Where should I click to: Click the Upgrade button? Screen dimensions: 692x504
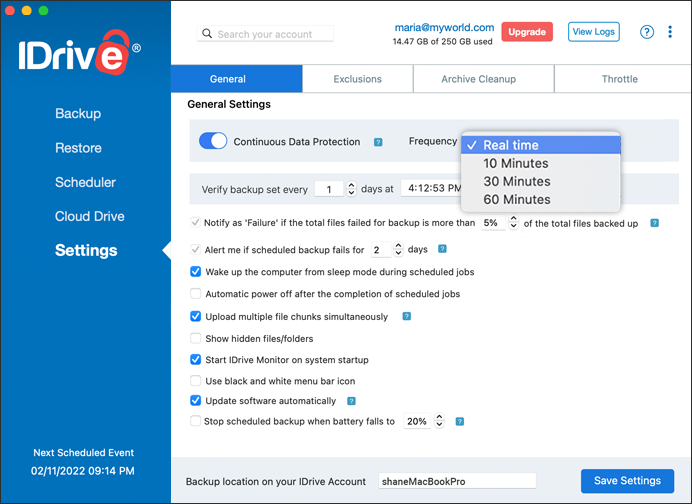coord(527,32)
